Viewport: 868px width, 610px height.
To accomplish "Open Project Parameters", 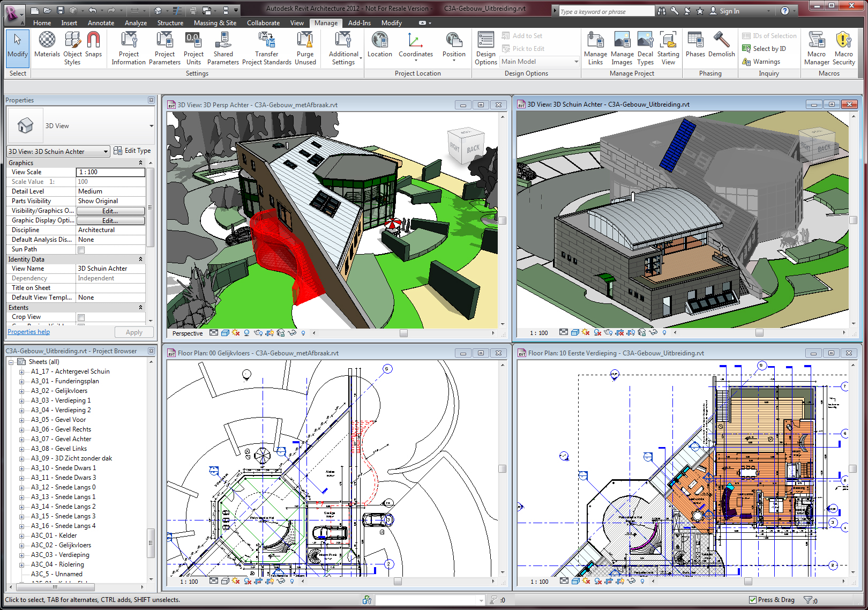I will coord(164,48).
